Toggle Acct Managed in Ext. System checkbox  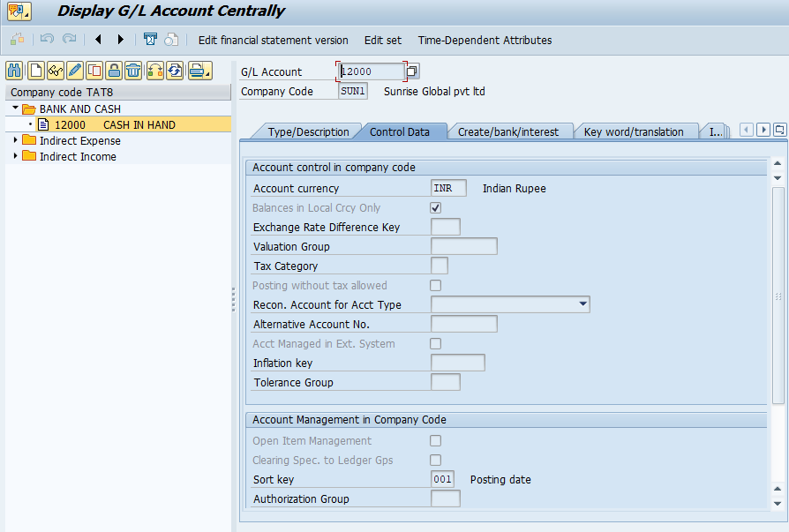[x=436, y=343]
